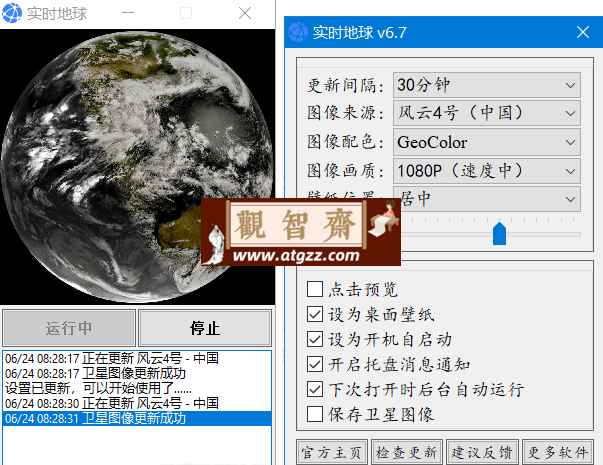Click the 更多软件 button
The image size is (603, 465).
pyautogui.click(x=558, y=452)
